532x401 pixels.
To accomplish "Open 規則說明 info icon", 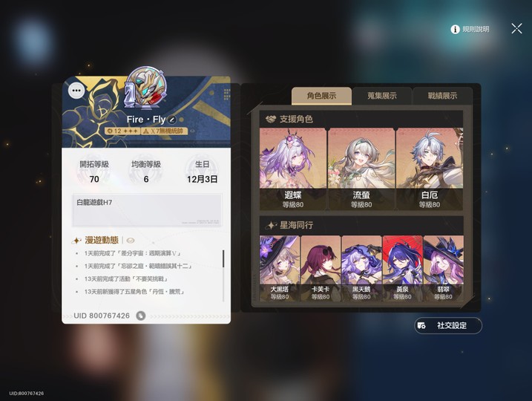I will pyautogui.click(x=455, y=29).
